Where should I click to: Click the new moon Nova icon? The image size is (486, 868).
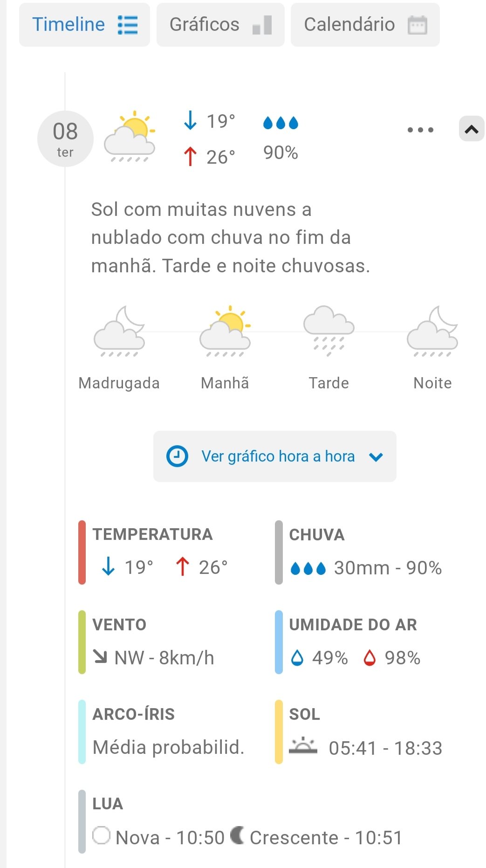point(101,835)
